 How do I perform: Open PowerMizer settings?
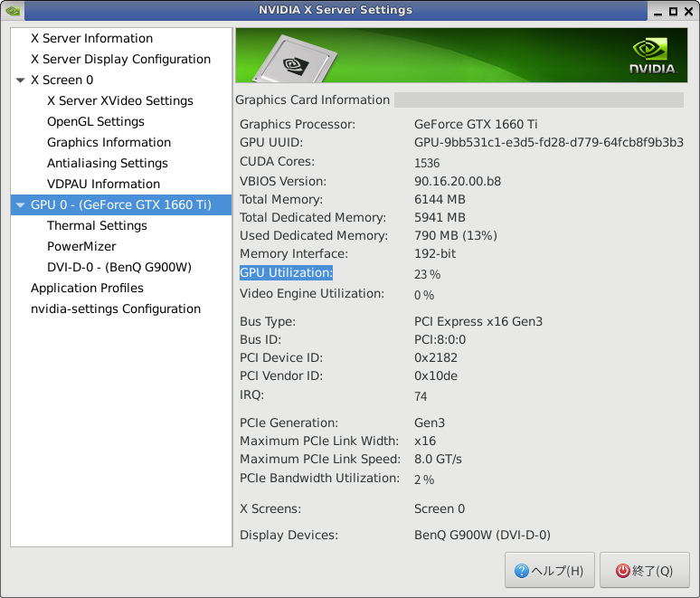pos(81,246)
